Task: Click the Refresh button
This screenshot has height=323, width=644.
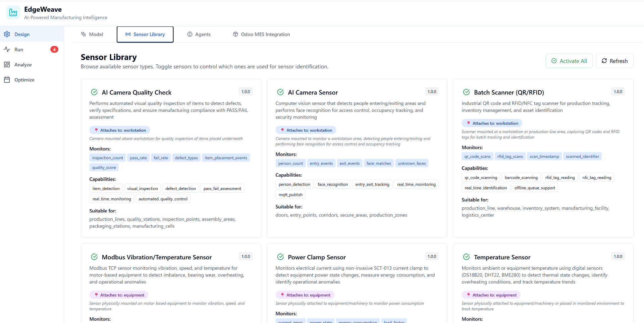Action: coord(614,61)
